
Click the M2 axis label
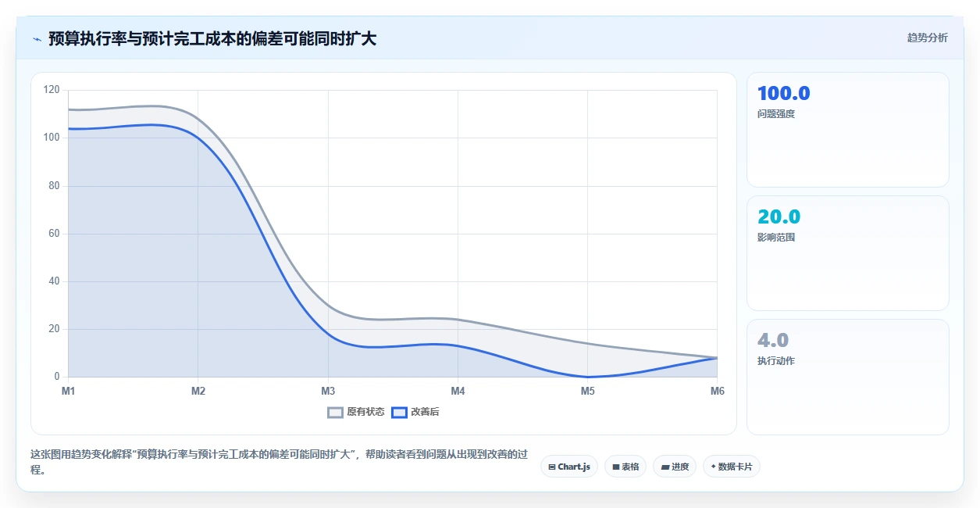[198, 391]
